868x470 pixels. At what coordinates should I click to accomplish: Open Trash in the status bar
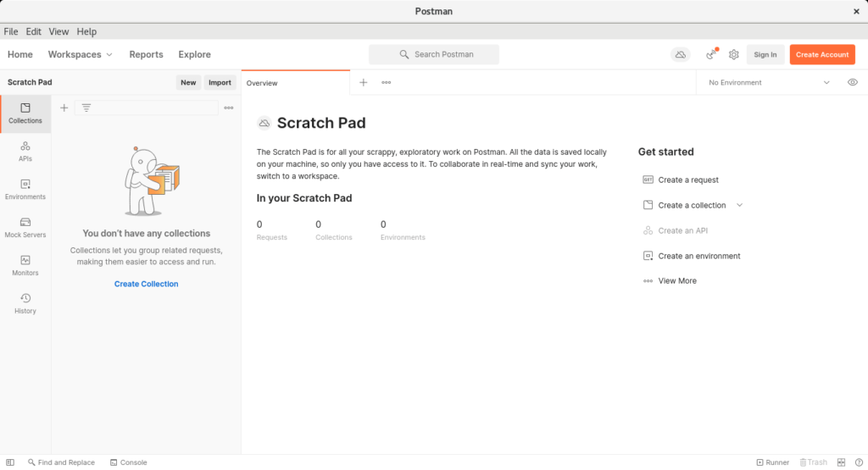tap(813, 462)
